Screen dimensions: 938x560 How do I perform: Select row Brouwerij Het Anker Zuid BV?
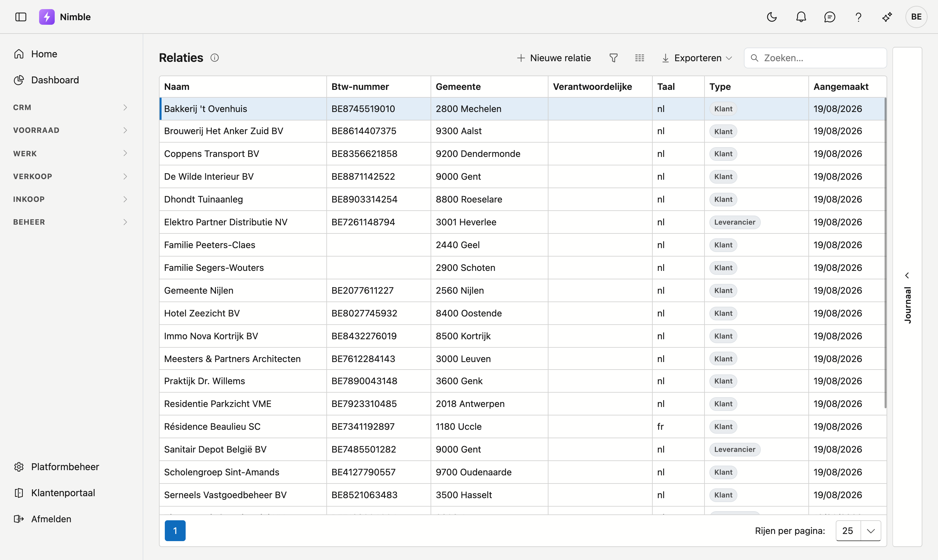click(x=523, y=131)
